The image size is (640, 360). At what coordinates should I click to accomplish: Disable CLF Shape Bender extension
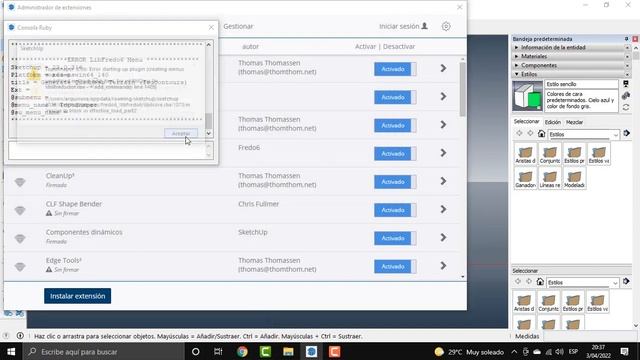395,210
